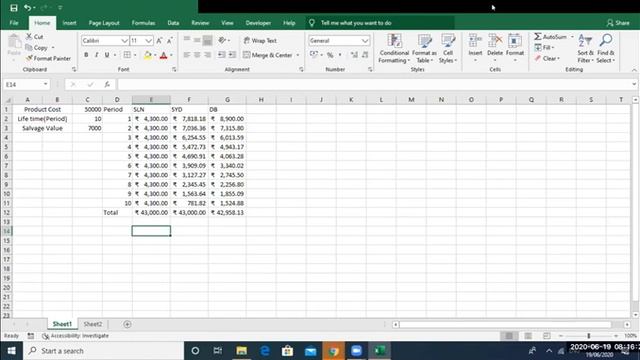The height and width of the screenshot is (360, 640).
Task: Open File Explorer from taskbar
Action: click(242, 351)
